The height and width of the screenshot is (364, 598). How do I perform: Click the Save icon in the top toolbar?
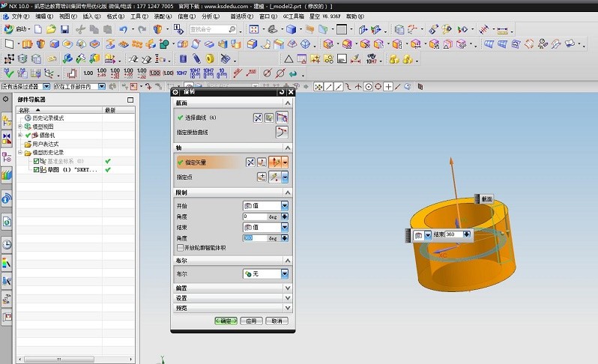tap(65, 29)
